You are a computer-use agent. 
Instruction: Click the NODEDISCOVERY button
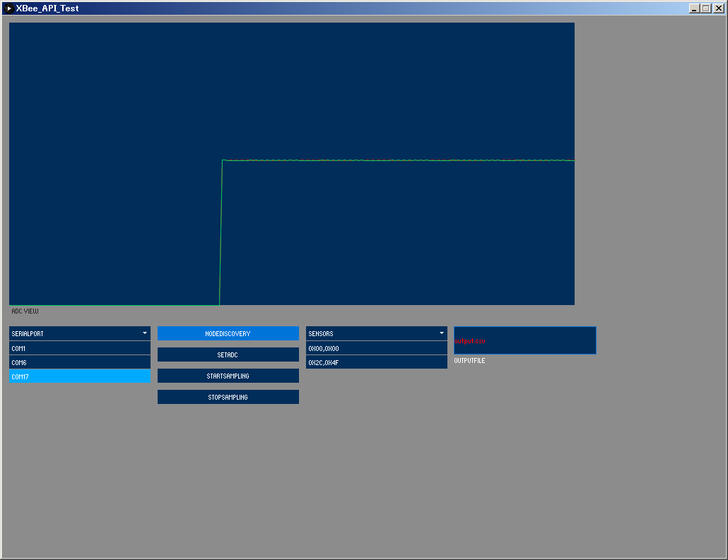(x=228, y=333)
